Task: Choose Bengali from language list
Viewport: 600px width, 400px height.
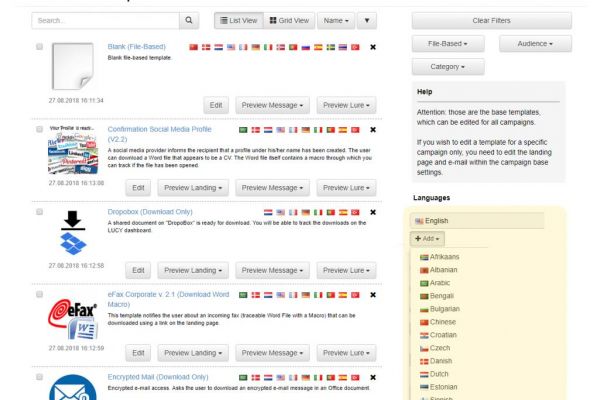Action: point(437,296)
